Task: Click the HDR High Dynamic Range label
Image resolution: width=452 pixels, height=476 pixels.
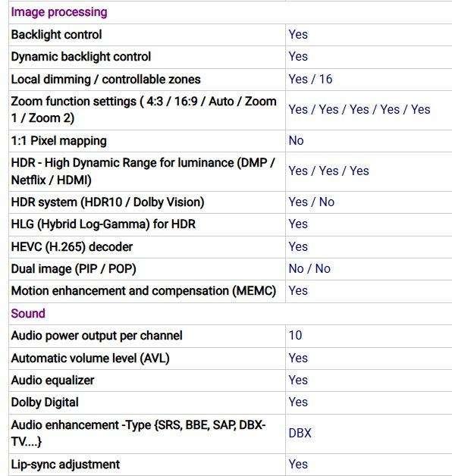Action: (143, 171)
